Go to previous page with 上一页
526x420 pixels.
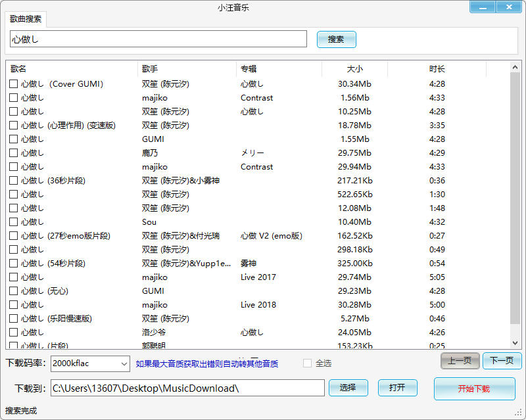(x=460, y=361)
